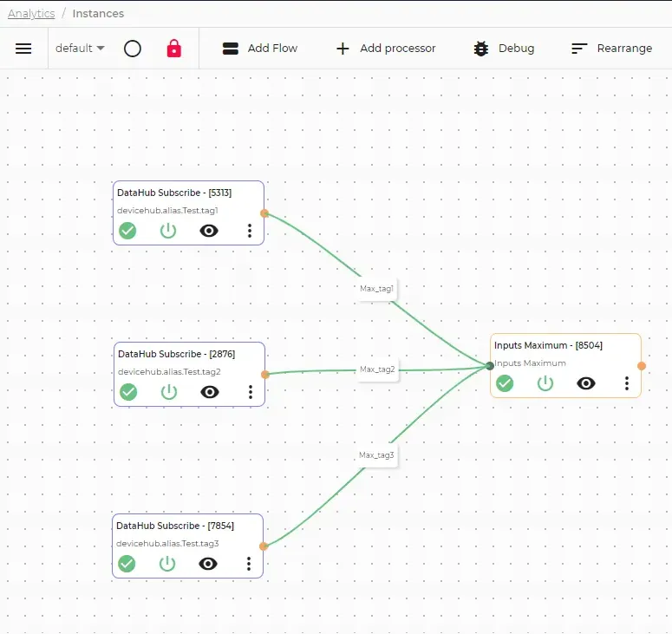
Task: Open Debug mode
Action: (x=504, y=49)
